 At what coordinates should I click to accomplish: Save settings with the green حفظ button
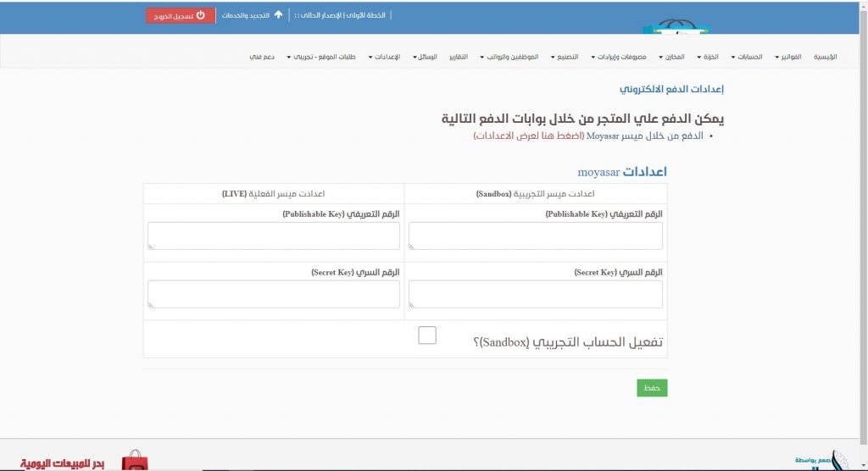point(652,388)
